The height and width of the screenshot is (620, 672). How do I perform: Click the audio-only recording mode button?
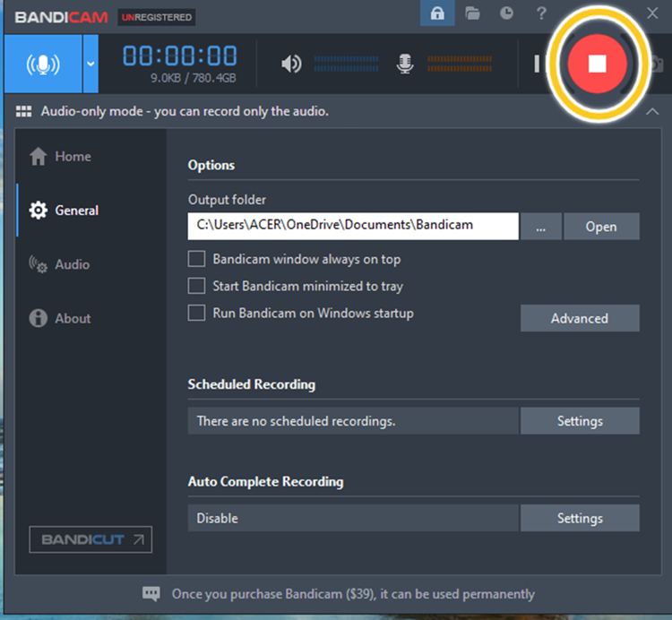pyautogui.click(x=43, y=64)
